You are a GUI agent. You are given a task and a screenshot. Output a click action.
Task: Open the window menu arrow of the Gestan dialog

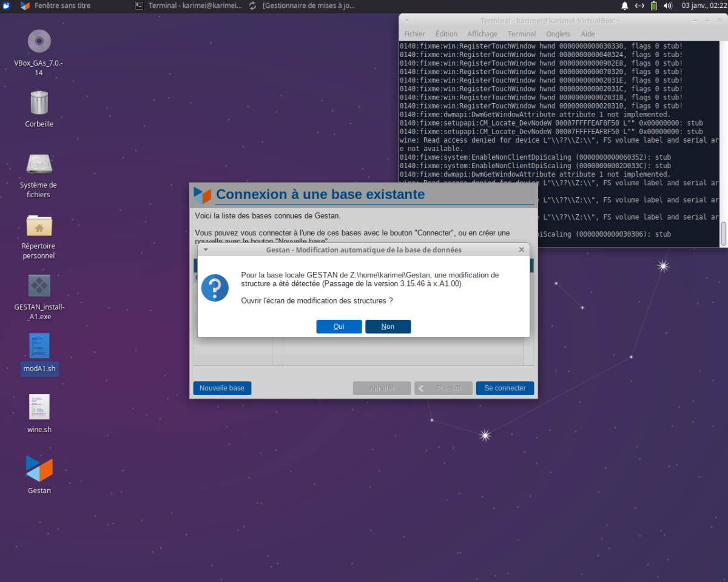206,249
